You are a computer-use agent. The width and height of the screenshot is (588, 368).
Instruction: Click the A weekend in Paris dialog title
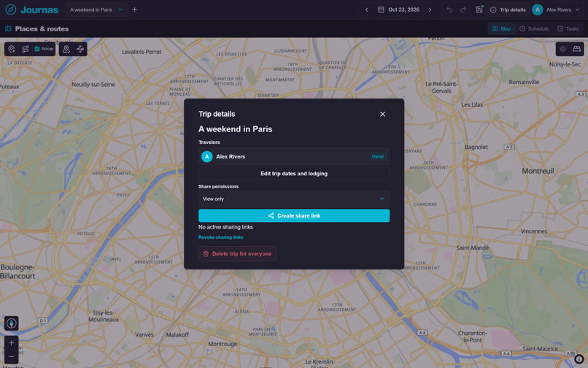[x=236, y=129]
